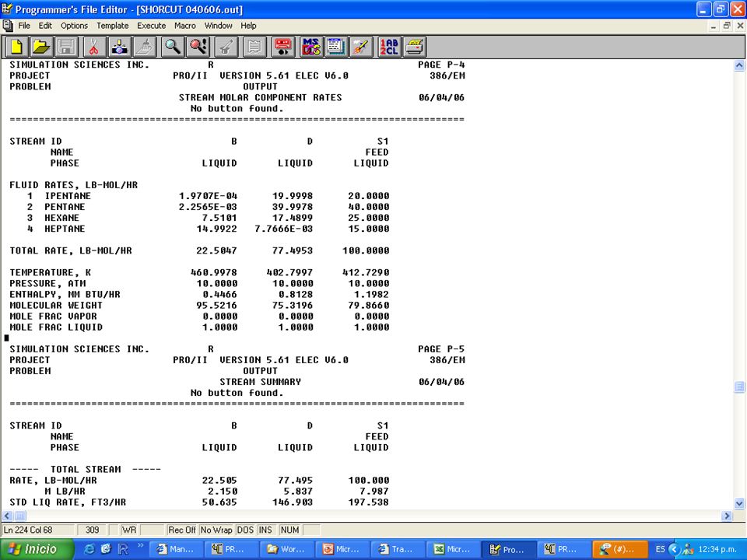Copy using the camera toolbar icon

(x=119, y=47)
